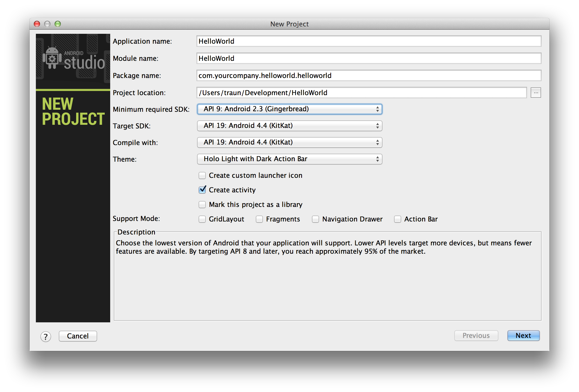
Task: Click the browse project location ellipsis button
Action: point(536,93)
